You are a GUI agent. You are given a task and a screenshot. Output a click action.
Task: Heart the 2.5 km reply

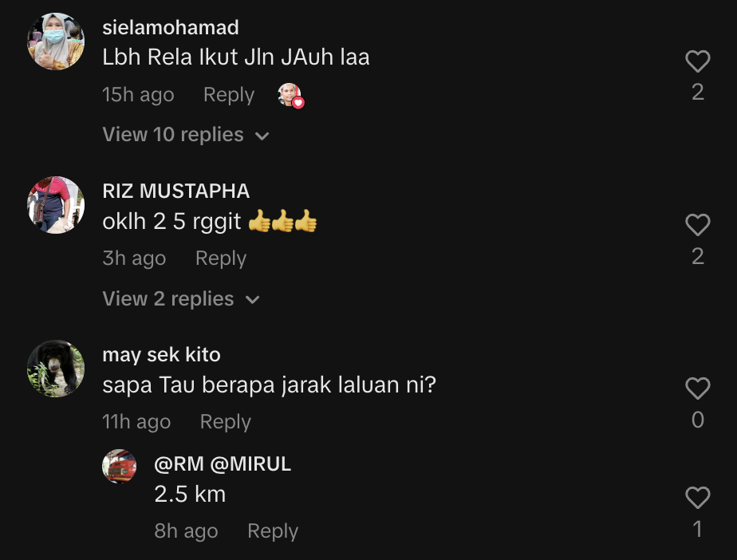(x=697, y=498)
